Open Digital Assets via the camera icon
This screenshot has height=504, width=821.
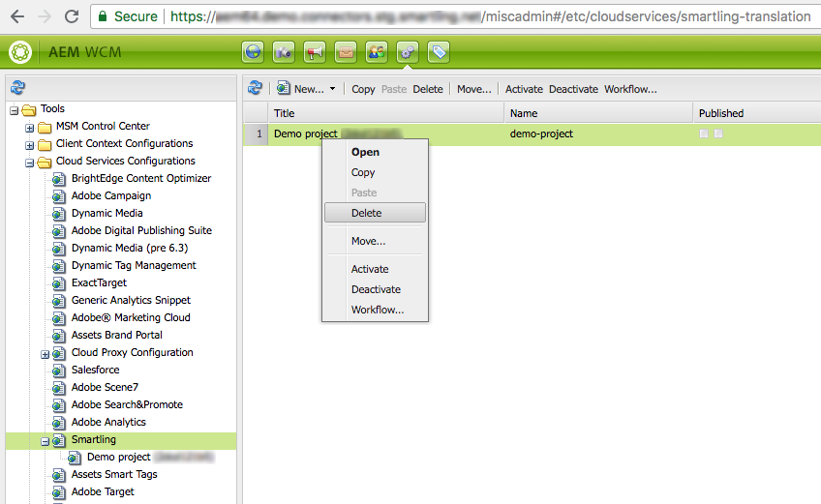coord(284,52)
